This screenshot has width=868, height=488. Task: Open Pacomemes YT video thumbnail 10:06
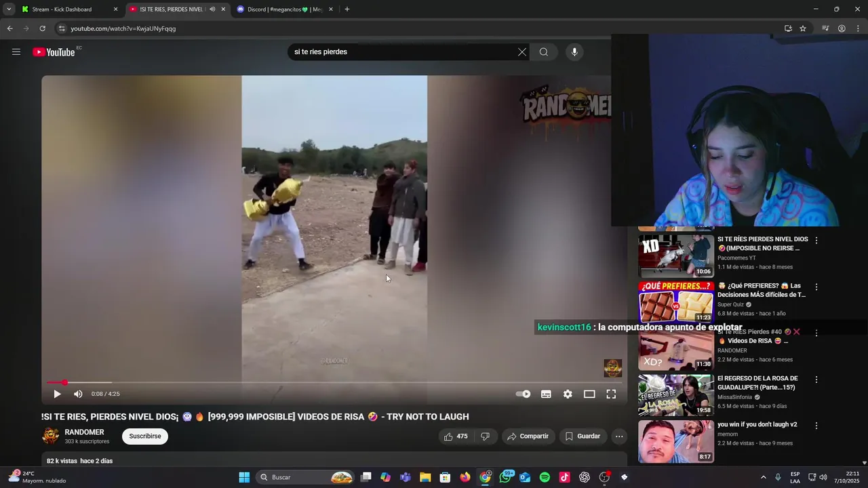point(675,255)
